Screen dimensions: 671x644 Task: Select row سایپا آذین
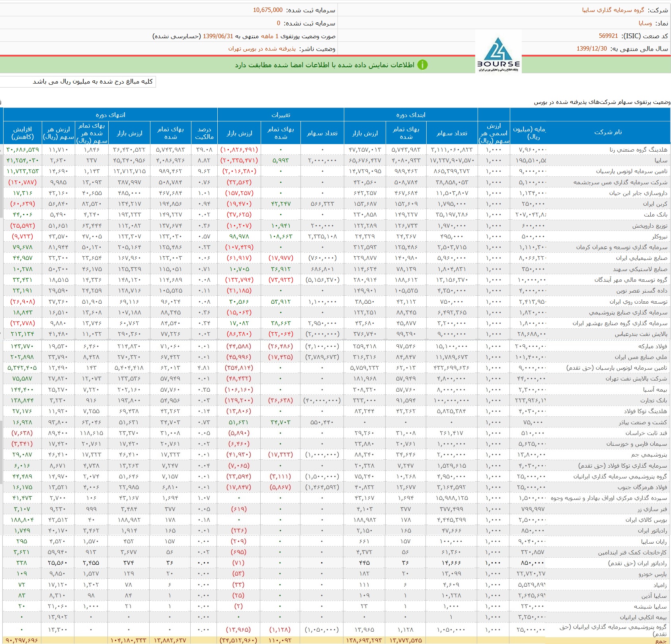pos(337,595)
